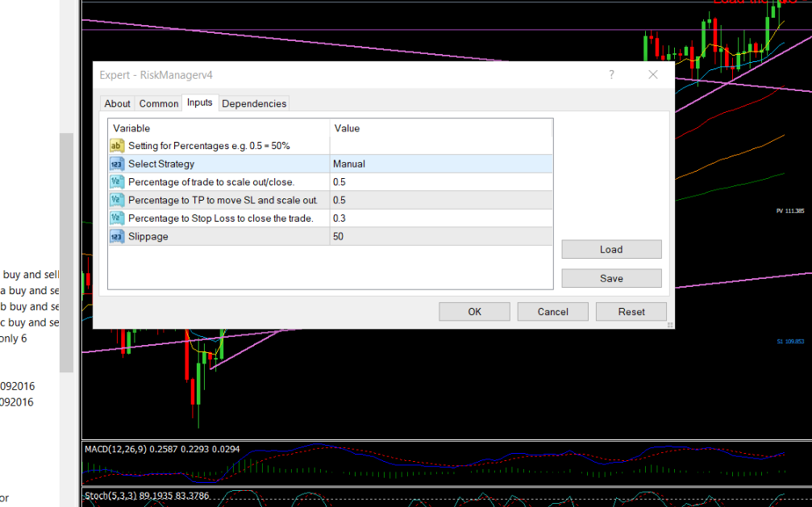Switch to the About tab
The width and height of the screenshot is (812, 507).
[117, 103]
